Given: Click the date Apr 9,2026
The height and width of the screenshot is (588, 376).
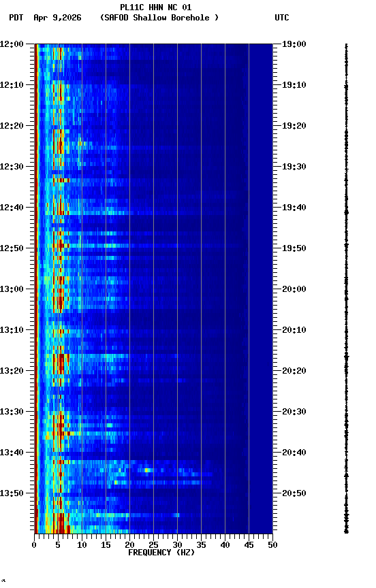Looking at the screenshot, I should (x=57, y=18).
